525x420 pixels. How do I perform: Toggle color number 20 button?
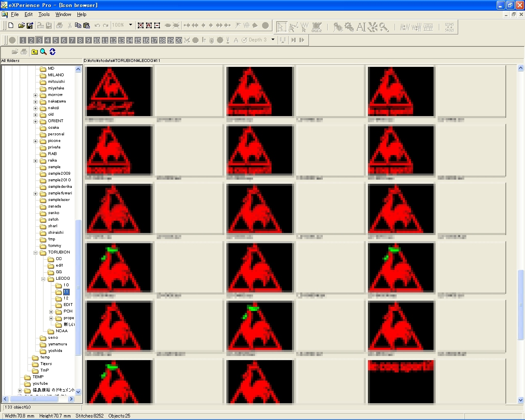179,40
